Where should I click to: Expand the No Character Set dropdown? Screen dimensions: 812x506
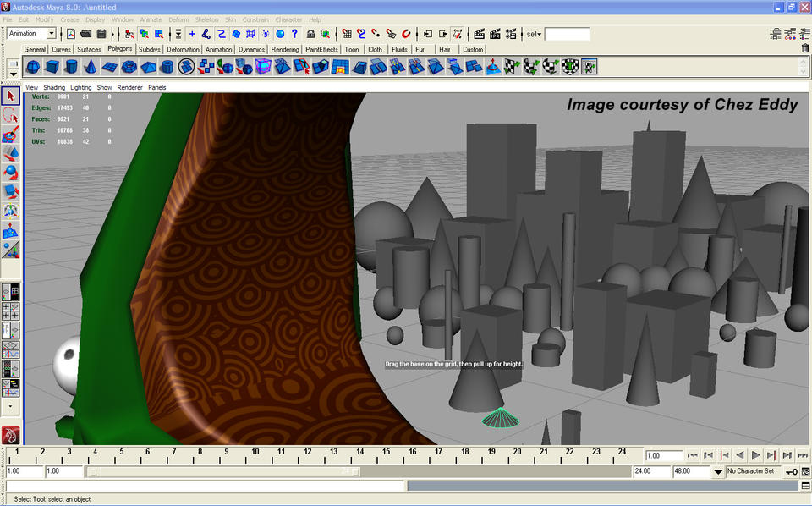pos(719,471)
